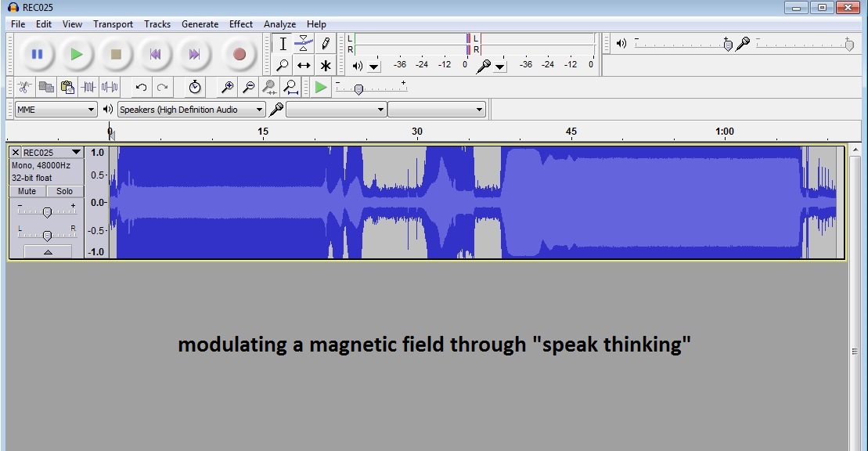Start recording with the red Record button
The width and height of the screenshot is (868, 451).
pyautogui.click(x=240, y=54)
